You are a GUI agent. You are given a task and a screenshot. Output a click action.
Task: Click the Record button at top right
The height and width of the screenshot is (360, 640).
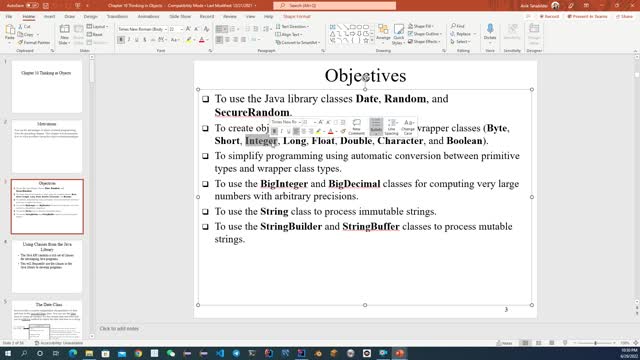click(x=549, y=17)
